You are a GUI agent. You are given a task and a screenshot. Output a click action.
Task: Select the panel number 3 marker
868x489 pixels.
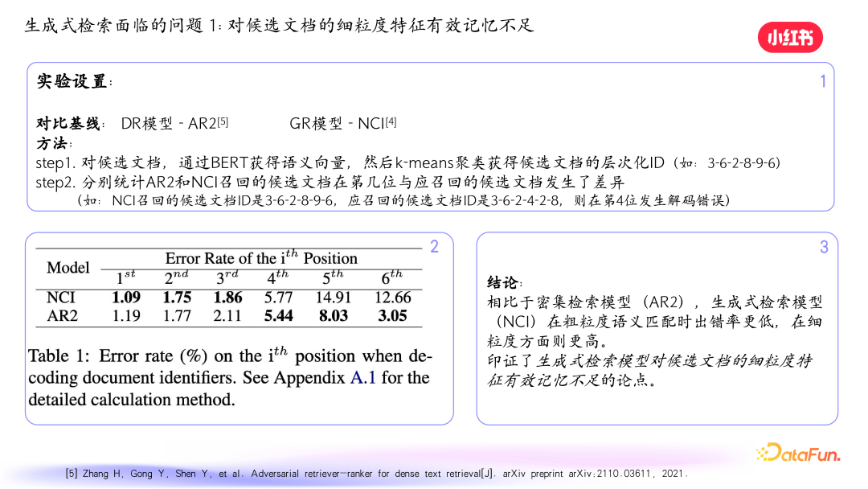pos(823,248)
